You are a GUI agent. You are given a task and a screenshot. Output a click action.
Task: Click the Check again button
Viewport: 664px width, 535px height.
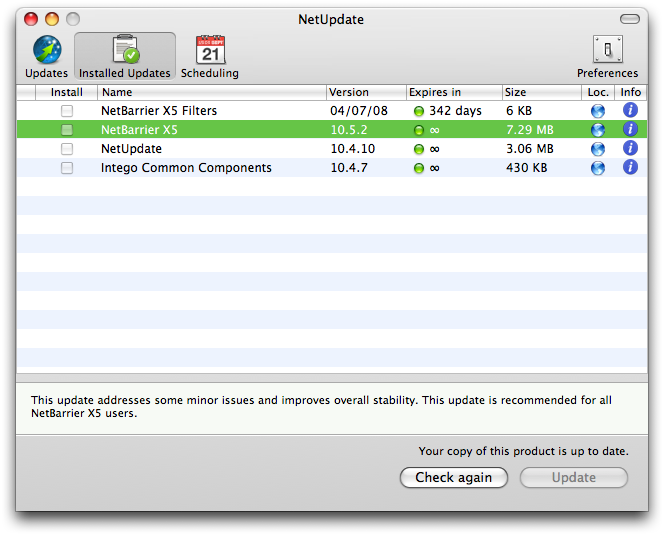coord(454,477)
